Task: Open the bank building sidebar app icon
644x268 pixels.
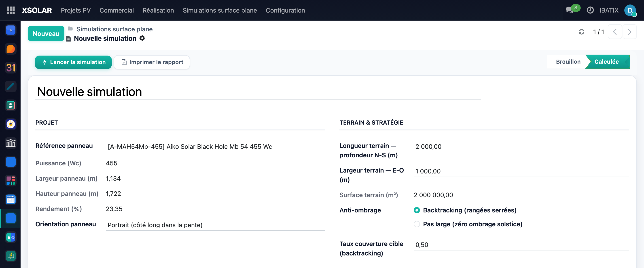Action: (11, 143)
